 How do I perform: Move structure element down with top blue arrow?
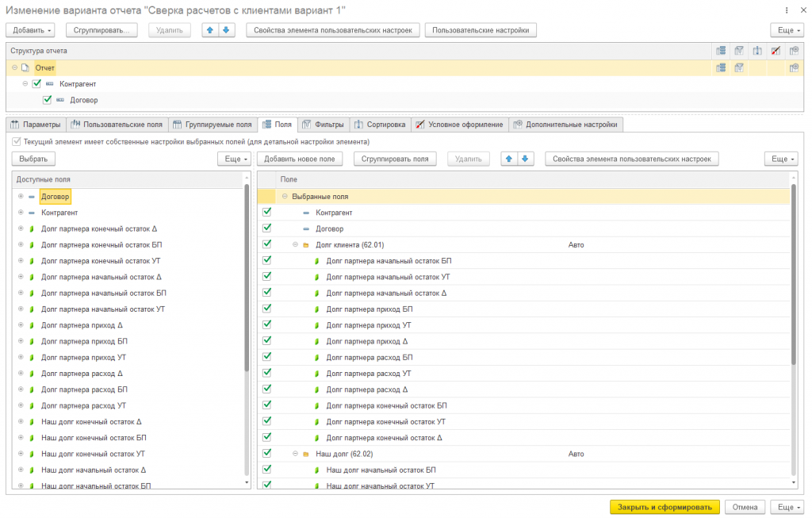226,30
